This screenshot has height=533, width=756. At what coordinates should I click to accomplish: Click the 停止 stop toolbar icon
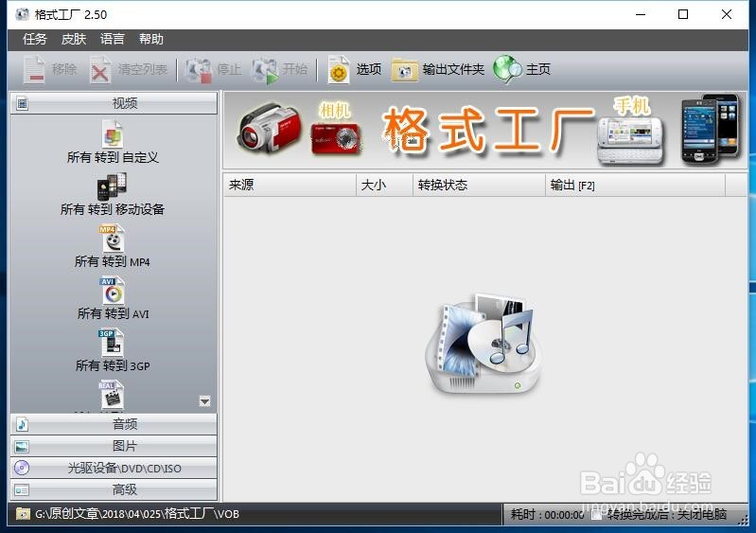point(199,70)
